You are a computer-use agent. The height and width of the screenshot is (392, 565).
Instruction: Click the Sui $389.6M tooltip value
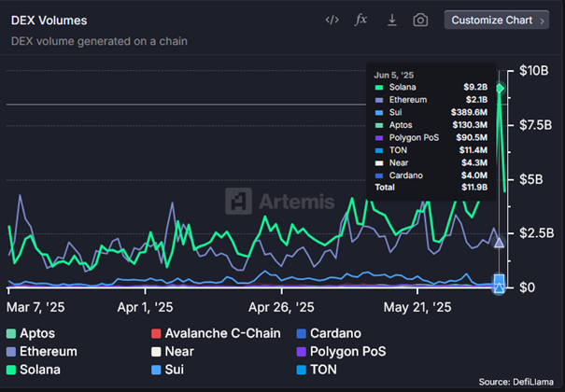coord(469,112)
